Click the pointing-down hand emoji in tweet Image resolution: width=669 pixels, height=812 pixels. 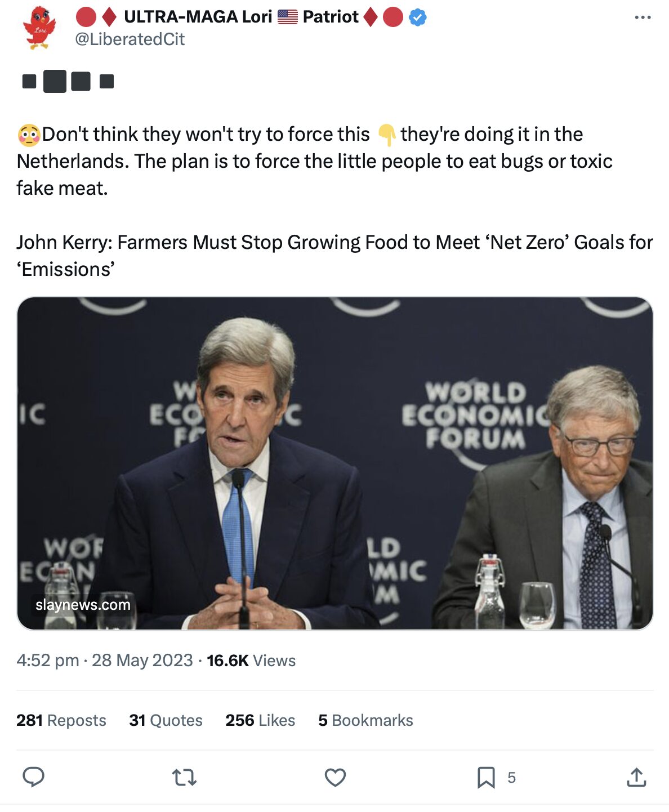pyautogui.click(x=386, y=135)
